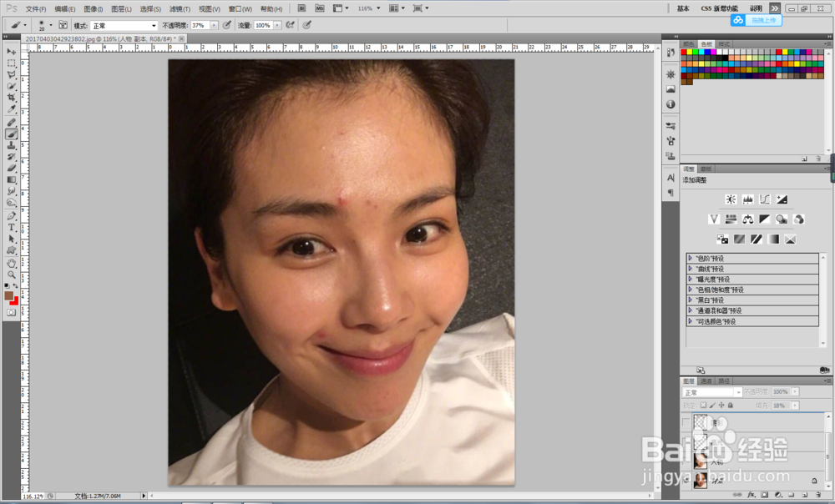835x504 pixels.
Task: Select the Move tool
Action: point(11,52)
